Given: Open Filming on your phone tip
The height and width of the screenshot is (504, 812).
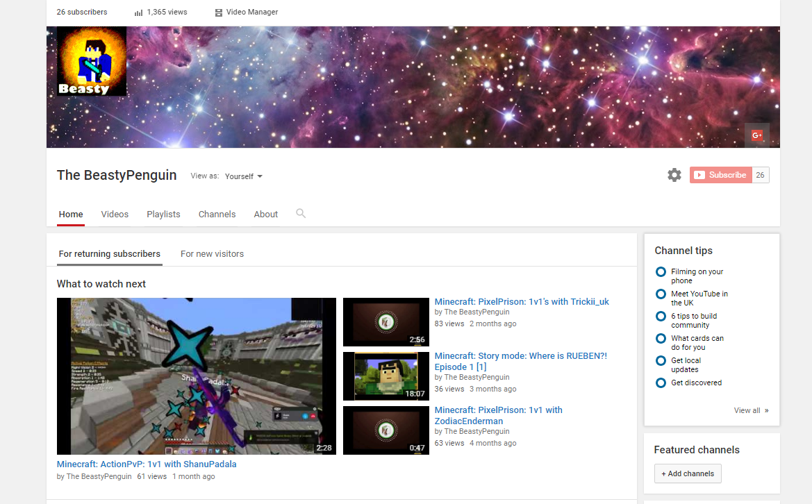Looking at the screenshot, I should click(x=697, y=276).
